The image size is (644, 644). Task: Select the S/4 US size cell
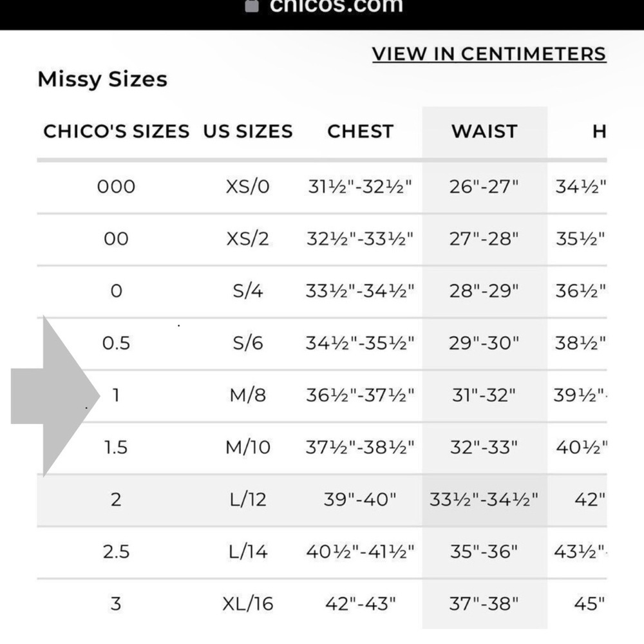point(248,291)
